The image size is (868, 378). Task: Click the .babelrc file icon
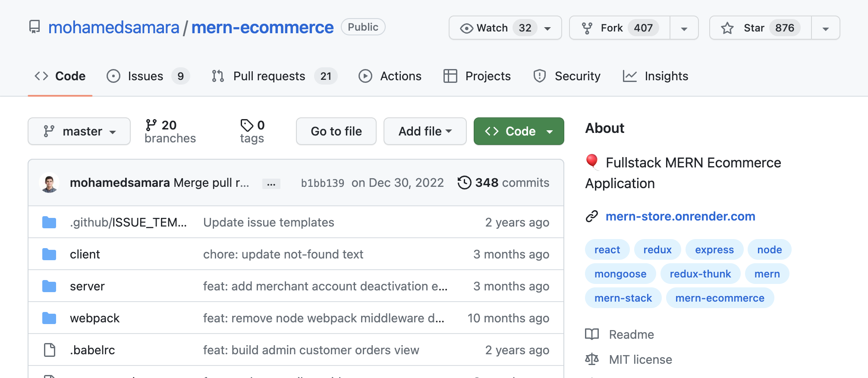(x=50, y=350)
